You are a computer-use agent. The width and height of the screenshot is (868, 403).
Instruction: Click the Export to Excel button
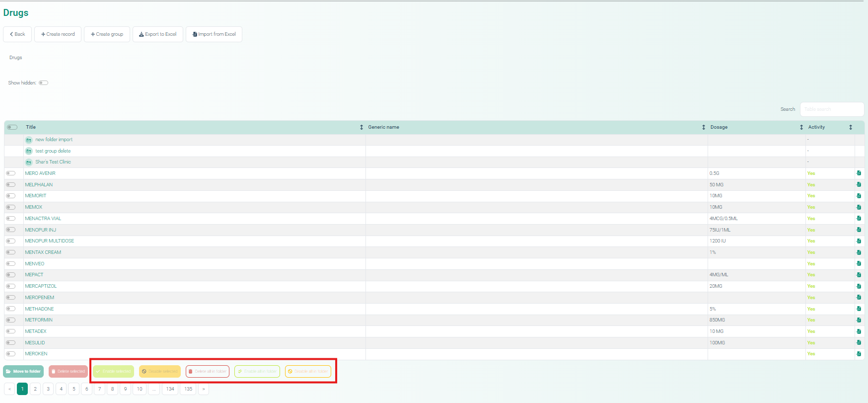pyautogui.click(x=158, y=34)
